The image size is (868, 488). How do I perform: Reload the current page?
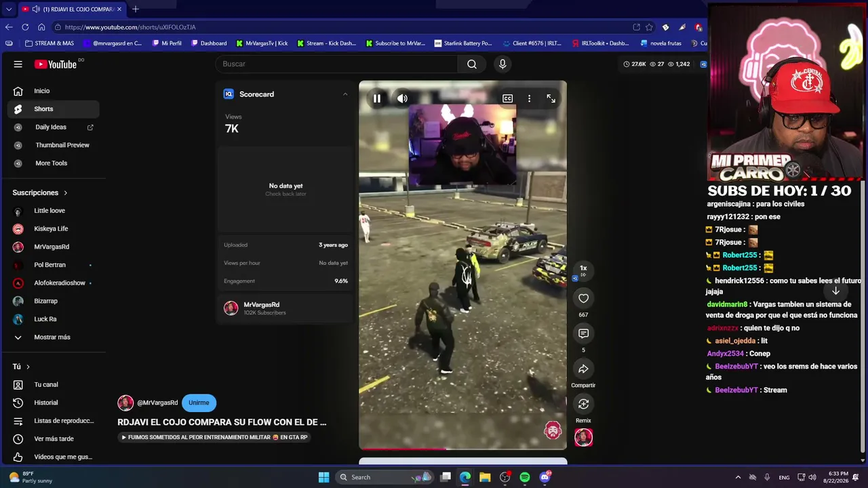(x=25, y=27)
